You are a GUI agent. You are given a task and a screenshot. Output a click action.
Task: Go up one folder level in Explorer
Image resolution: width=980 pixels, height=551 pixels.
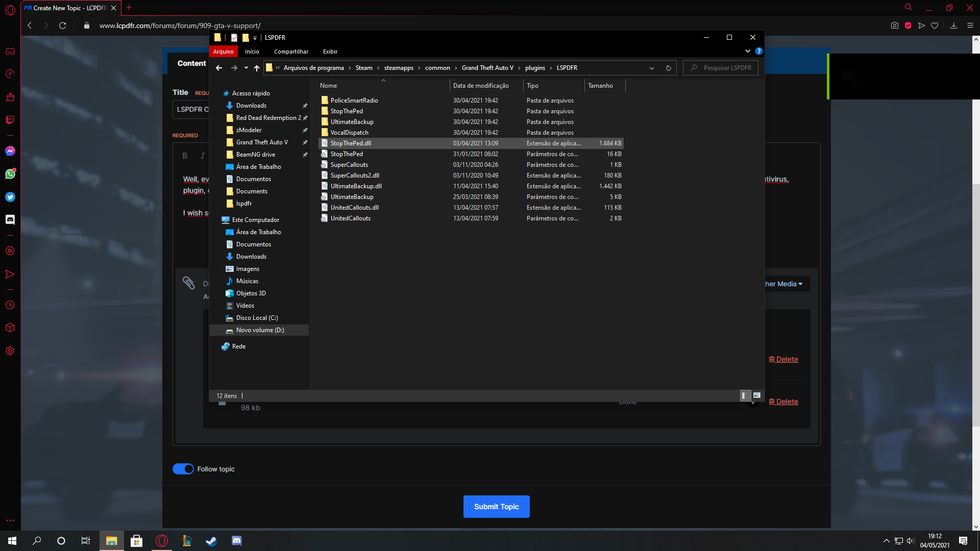(257, 68)
